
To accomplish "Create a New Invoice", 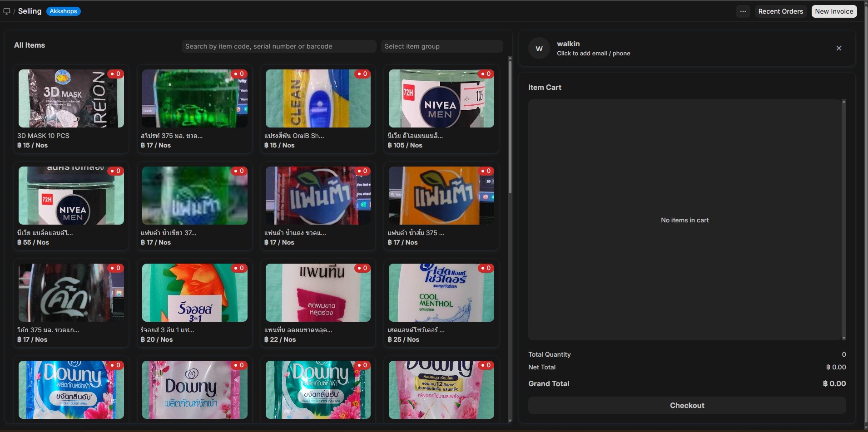I will tap(833, 11).
